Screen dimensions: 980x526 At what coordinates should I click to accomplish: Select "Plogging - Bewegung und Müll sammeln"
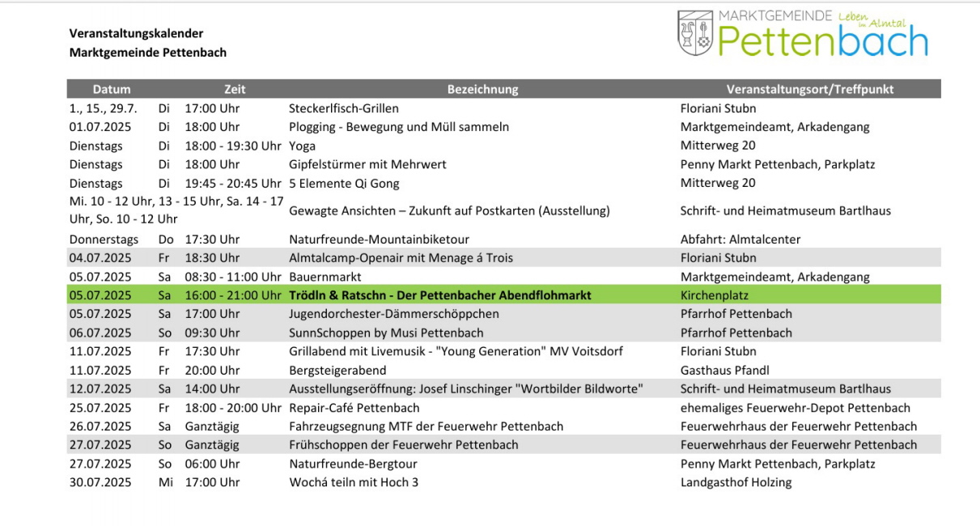[x=399, y=127]
